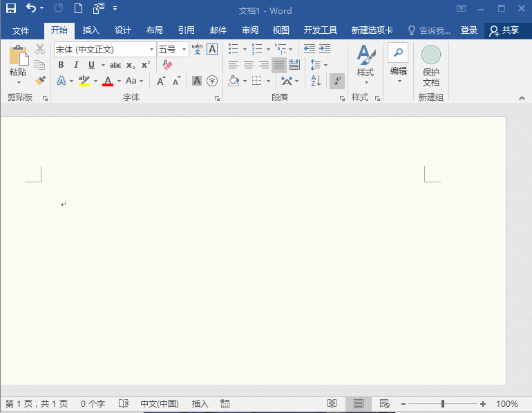Click the 登录 (Sign in) link
The height and width of the screenshot is (413, 532).
click(469, 30)
